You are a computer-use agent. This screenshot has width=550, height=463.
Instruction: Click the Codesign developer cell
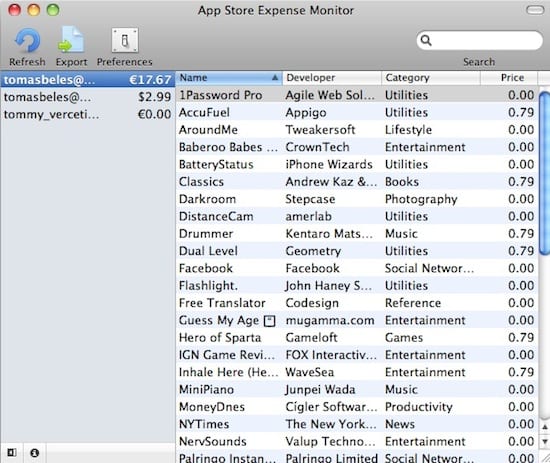coord(312,303)
